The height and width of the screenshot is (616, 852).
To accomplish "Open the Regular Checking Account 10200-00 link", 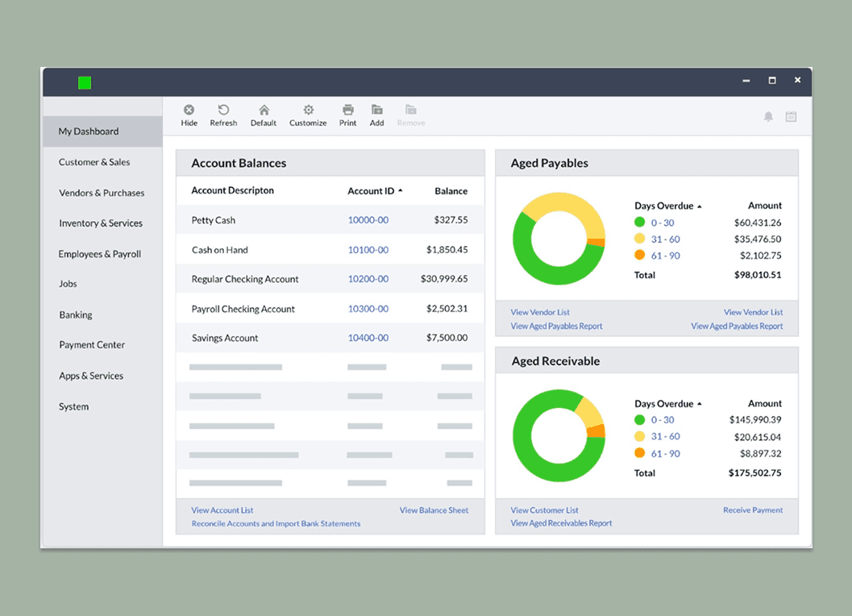I will pyautogui.click(x=368, y=278).
